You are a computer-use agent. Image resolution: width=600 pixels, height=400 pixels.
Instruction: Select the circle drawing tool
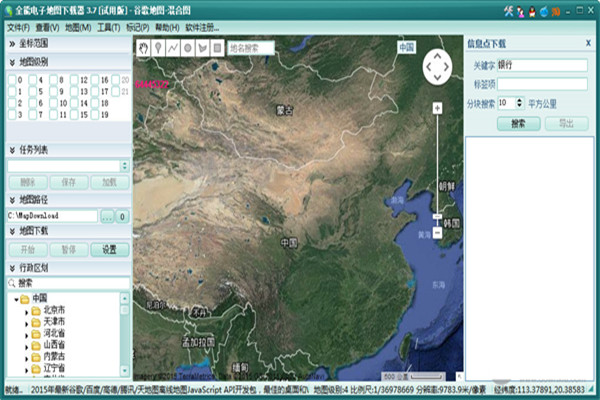click(188, 47)
